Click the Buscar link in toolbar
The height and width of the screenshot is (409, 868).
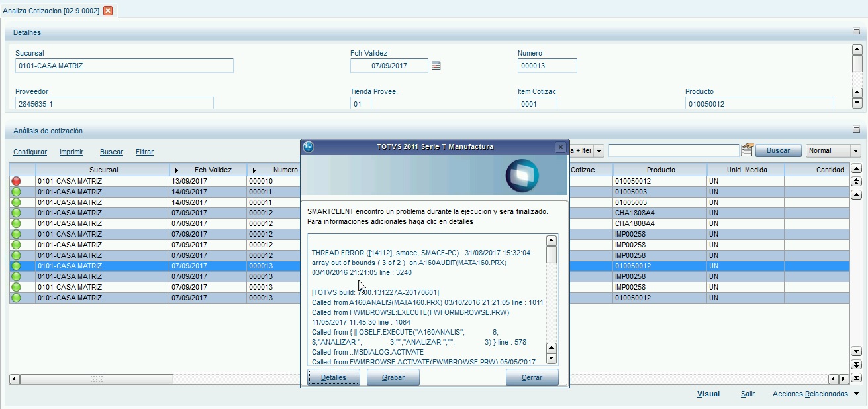[111, 152]
